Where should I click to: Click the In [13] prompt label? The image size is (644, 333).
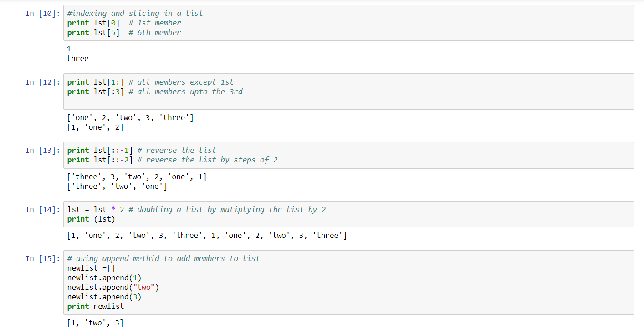[43, 150]
